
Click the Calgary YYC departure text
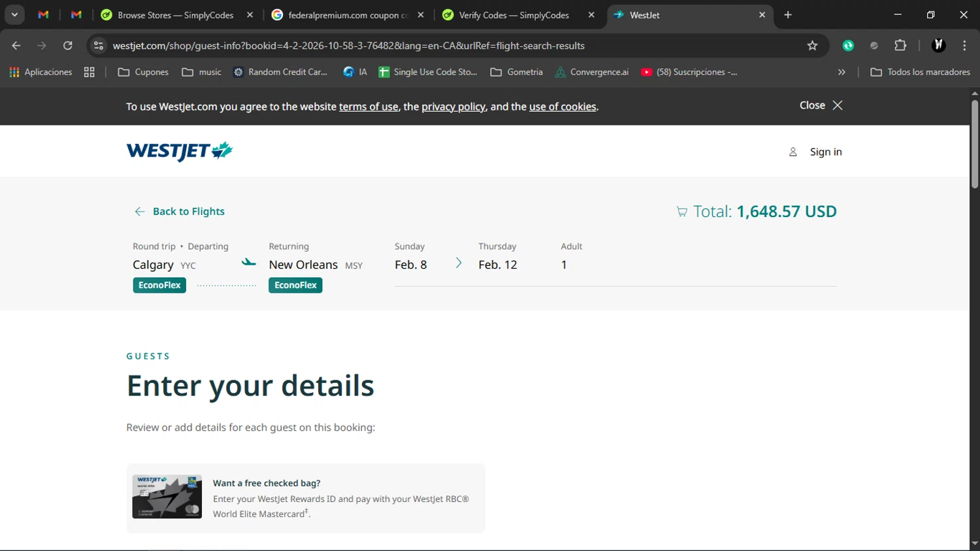pyautogui.click(x=164, y=265)
